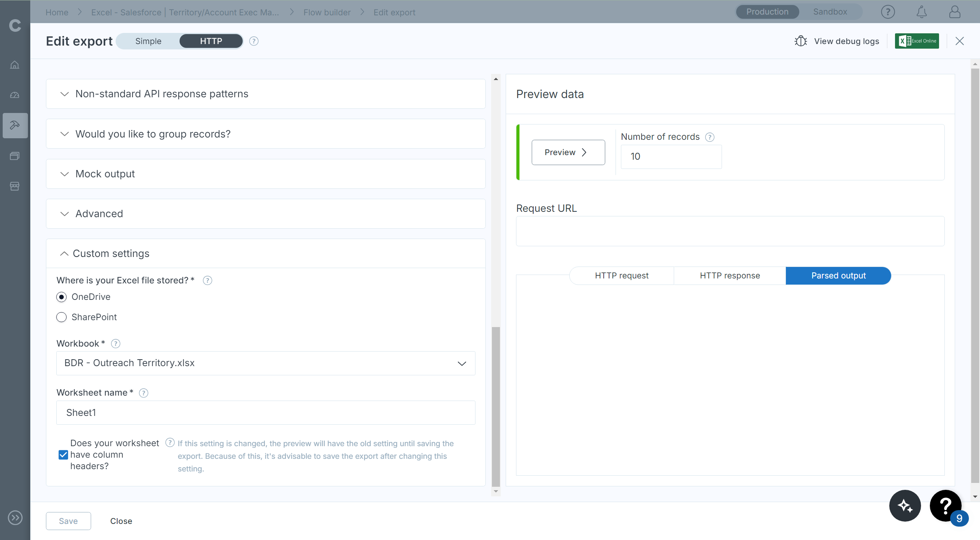Show help for Workbook field
The height and width of the screenshot is (540, 980).
click(115, 344)
